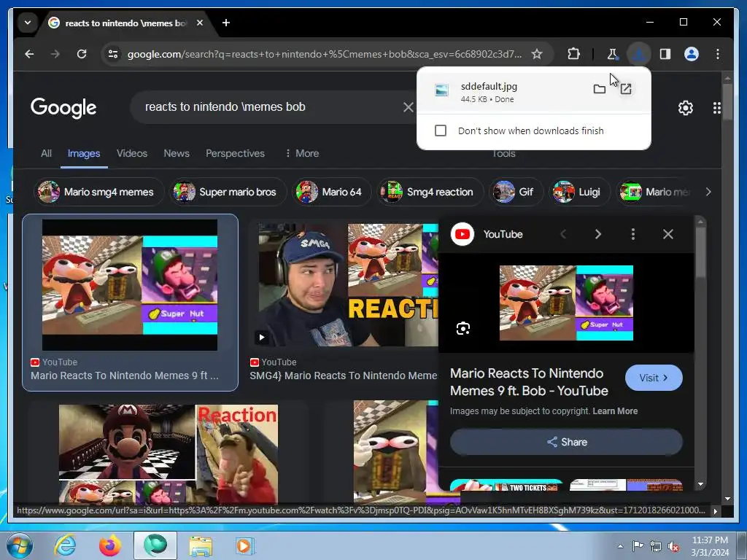Launch Firefox from the taskbar
Image resolution: width=747 pixels, height=560 pixels.
[x=109, y=545]
